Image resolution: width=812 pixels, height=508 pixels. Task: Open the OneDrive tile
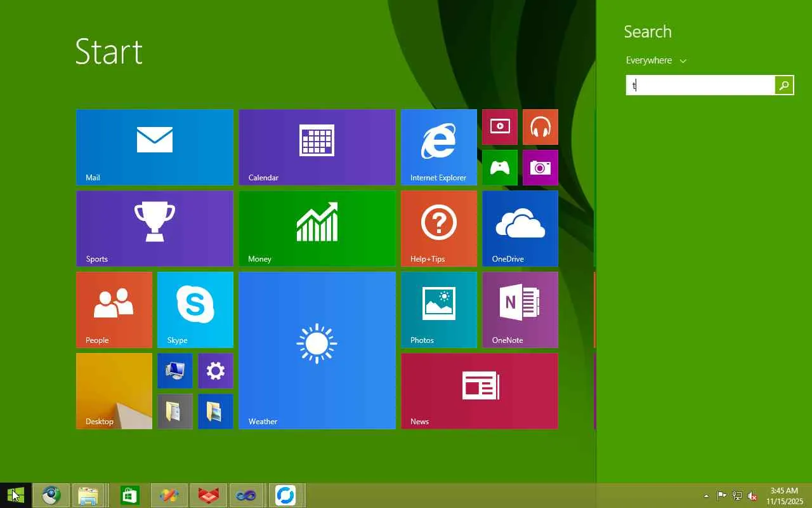[x=520, y=229]
